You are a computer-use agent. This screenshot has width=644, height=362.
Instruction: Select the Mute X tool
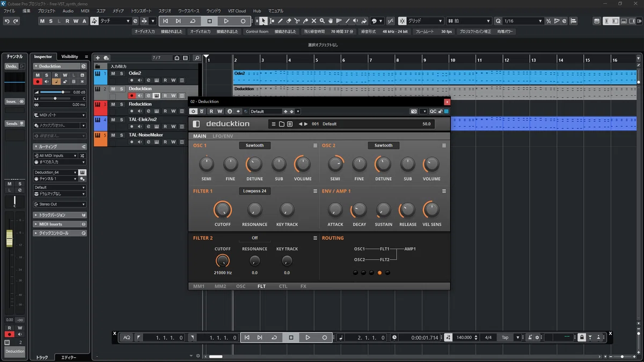point(314,21)
